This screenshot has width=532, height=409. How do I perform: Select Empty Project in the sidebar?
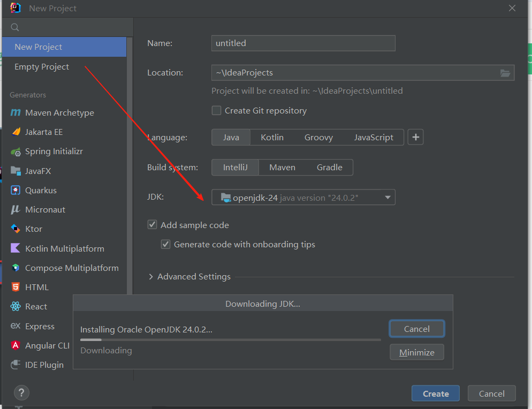(x=64, y=67)
